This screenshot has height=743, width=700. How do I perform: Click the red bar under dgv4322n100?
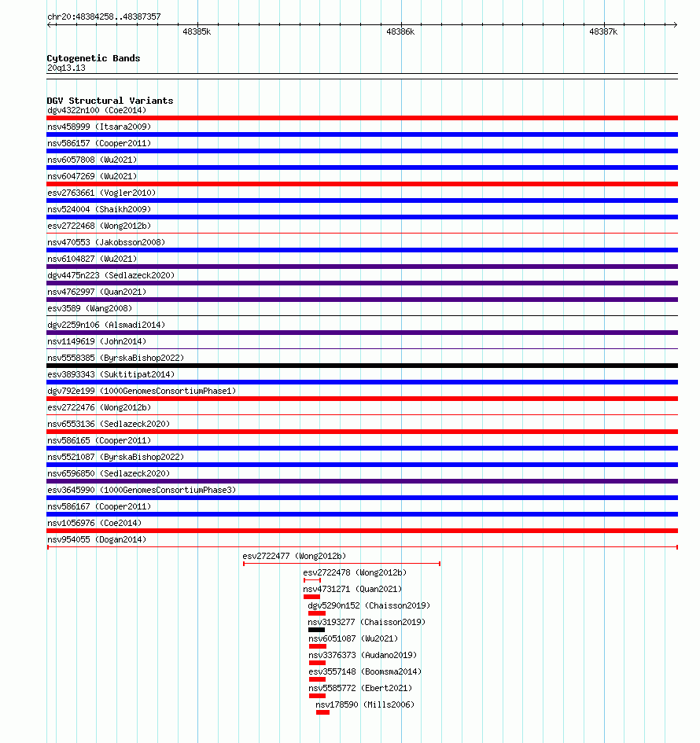(362, 118)
